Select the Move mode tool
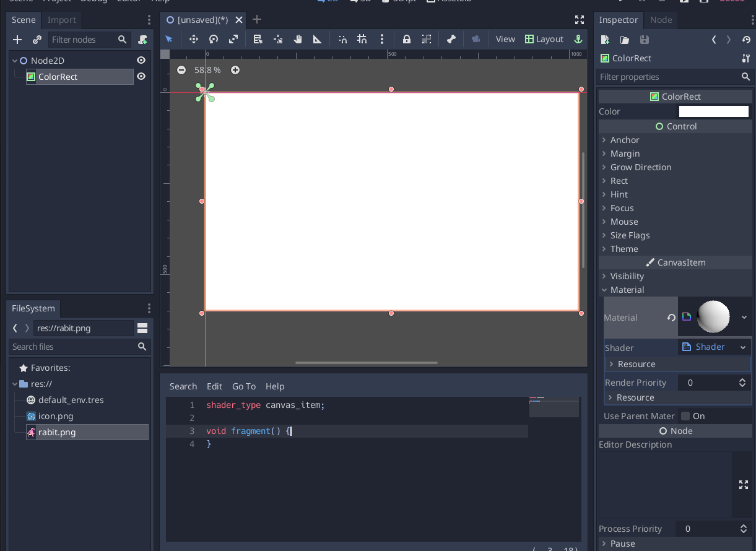This screenshot has height=551, width=756. click(x=194, y=39)
